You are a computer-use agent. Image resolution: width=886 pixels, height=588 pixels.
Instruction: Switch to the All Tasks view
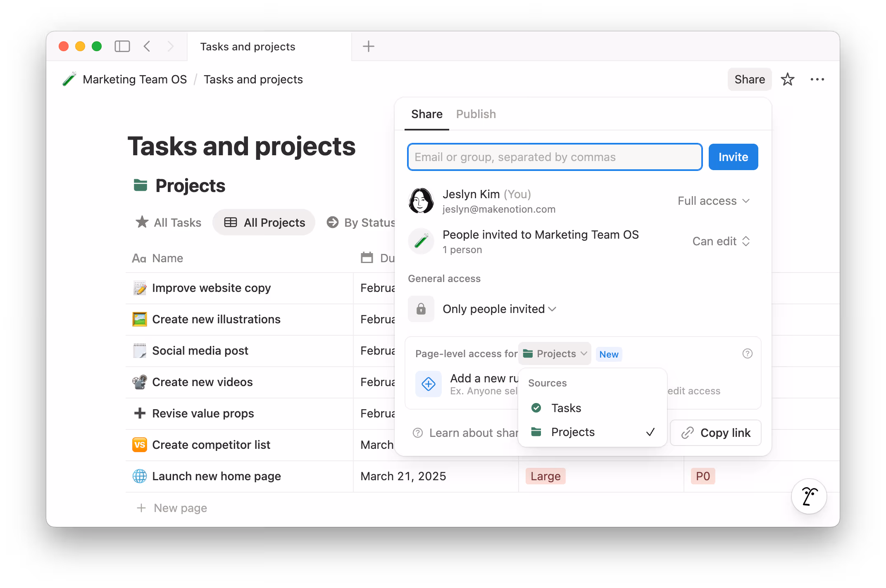coord(169,223)
